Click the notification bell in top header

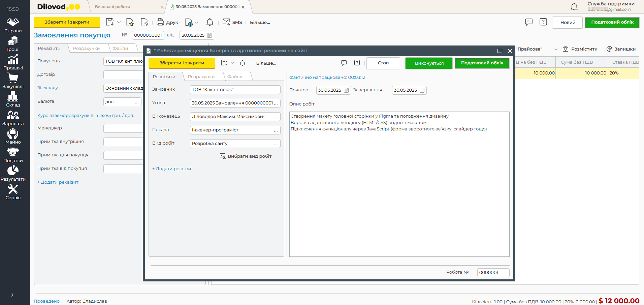(574, 6)
